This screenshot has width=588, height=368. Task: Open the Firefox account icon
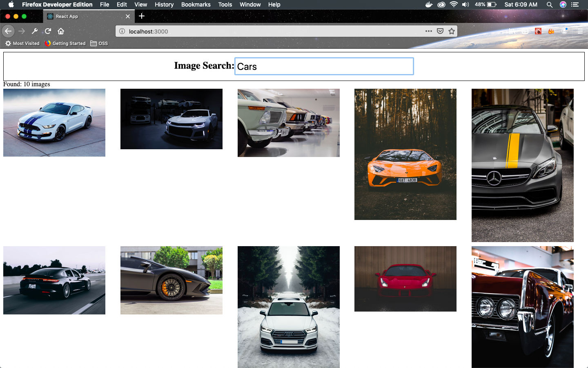point(565,31)
